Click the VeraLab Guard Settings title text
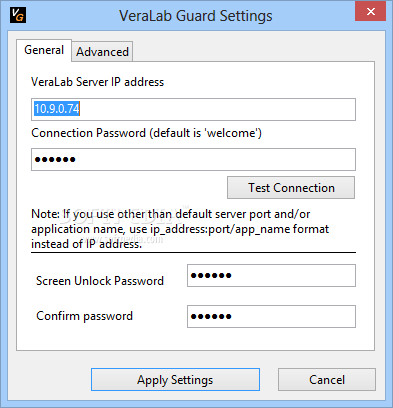393x408 pixels. coord(196,16)
